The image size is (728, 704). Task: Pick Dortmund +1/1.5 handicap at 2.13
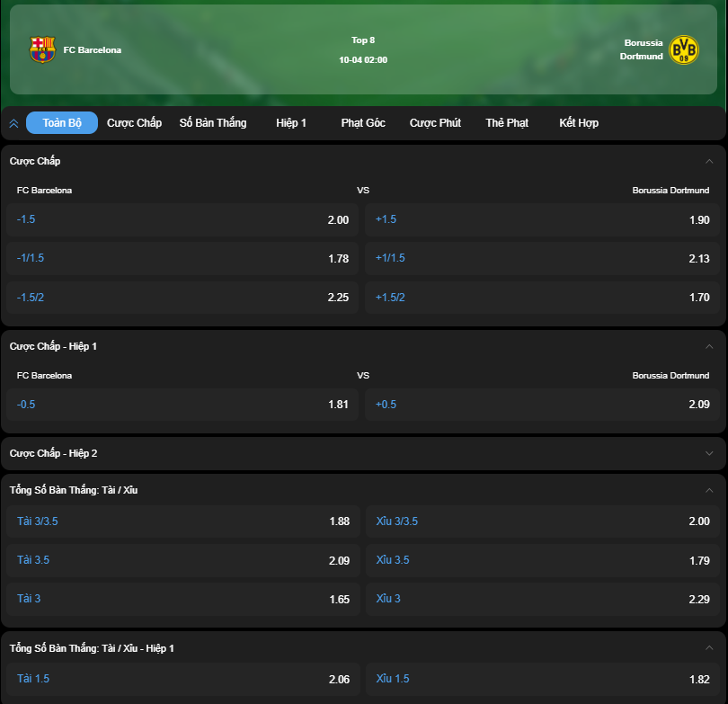tap(542, 258)
